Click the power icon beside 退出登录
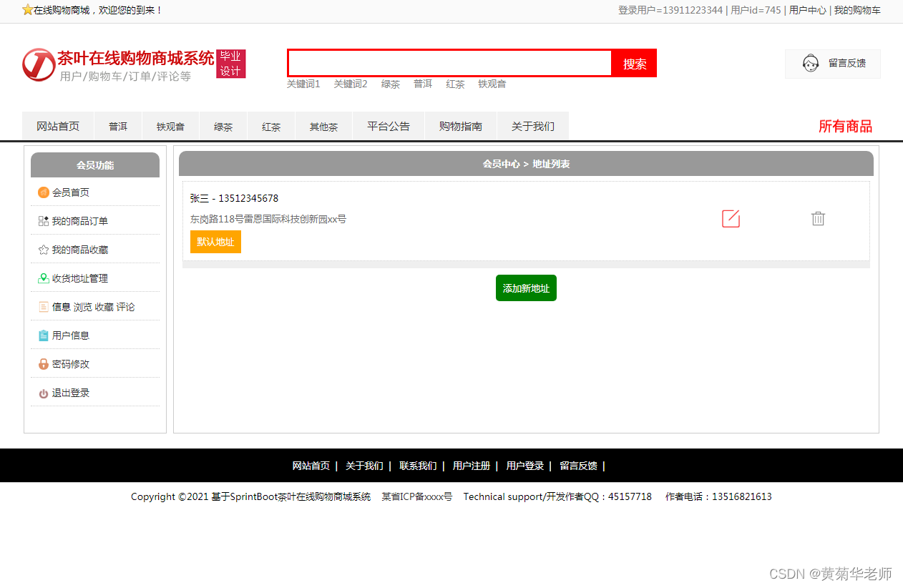Screen dimensions: 903x588 (x=44, y=393)
